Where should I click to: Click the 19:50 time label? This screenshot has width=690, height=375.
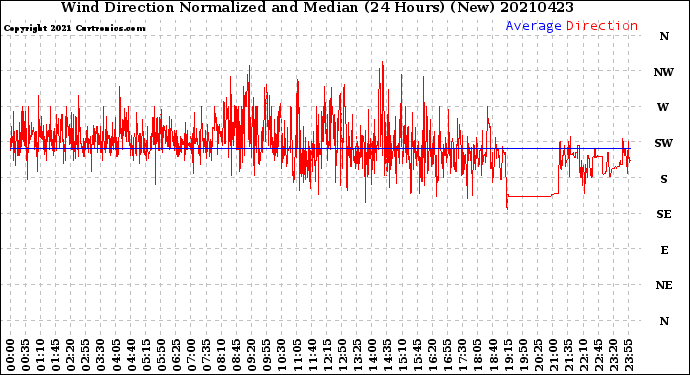(523, 355)
